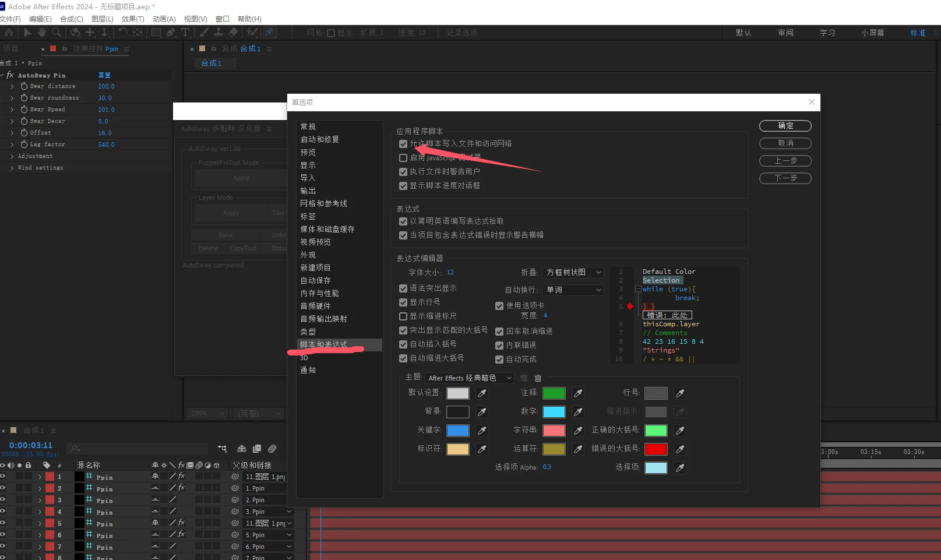Select the Type tool in the toolbar
The height and width of the screenshot is (560, 941).
point(185,33)
